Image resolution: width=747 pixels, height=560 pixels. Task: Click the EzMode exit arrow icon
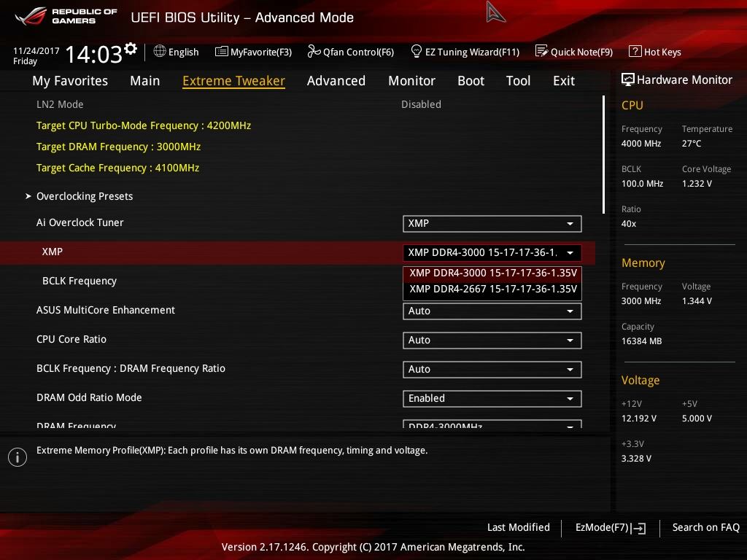pos(638,528)
